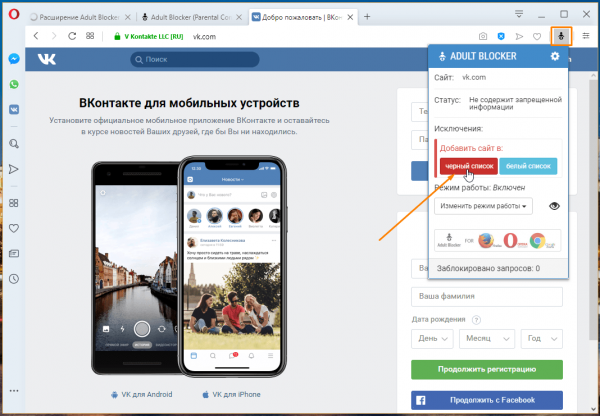
Task: Click the VK 'Поиск' search field
Action: [x=195, y=59]
